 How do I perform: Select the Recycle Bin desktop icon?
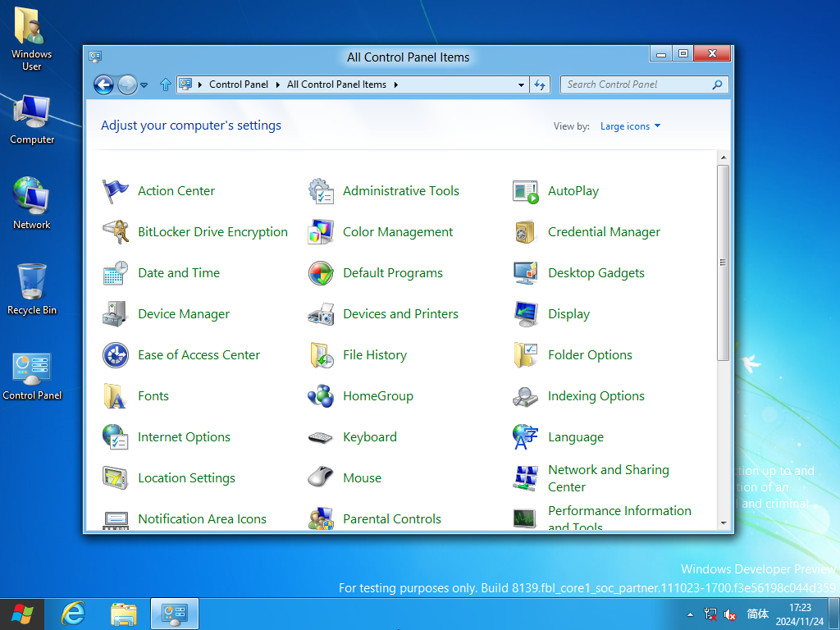(x=32, y=290)
